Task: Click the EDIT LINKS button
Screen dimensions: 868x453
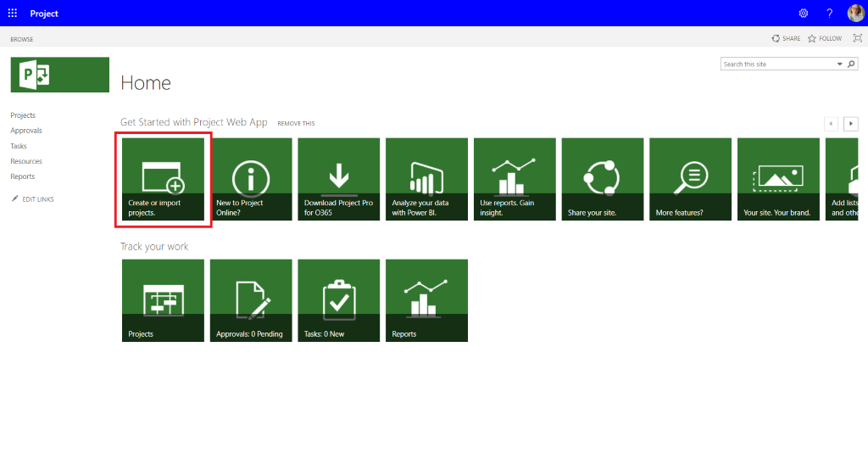Action: click(x=32, y=199)
